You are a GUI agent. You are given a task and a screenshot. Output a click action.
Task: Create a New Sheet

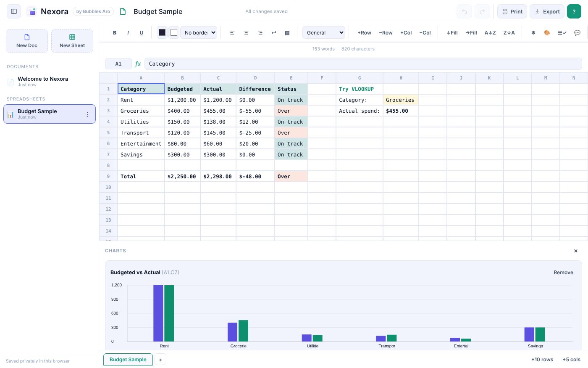pos(72,41)
